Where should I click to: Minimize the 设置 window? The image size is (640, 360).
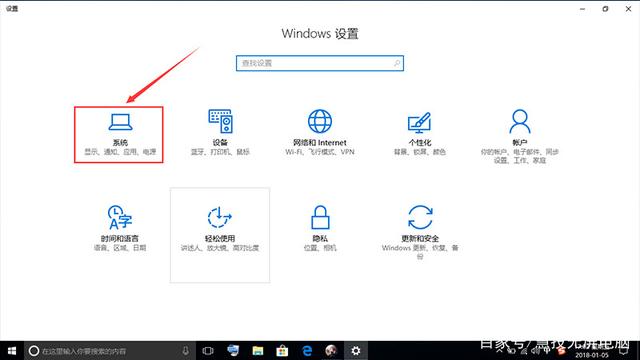[x=582, y=9]
